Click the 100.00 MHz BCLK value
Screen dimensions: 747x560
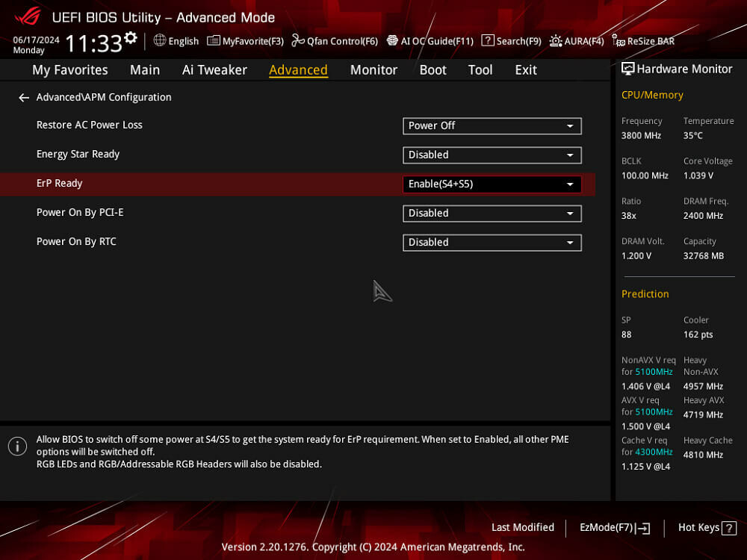coord(645,175)
